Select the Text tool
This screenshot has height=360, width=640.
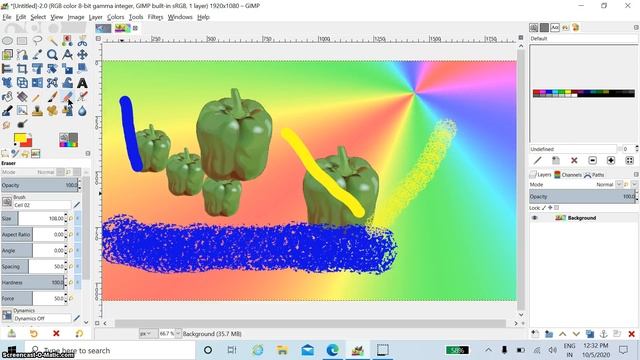coord(82,83)
